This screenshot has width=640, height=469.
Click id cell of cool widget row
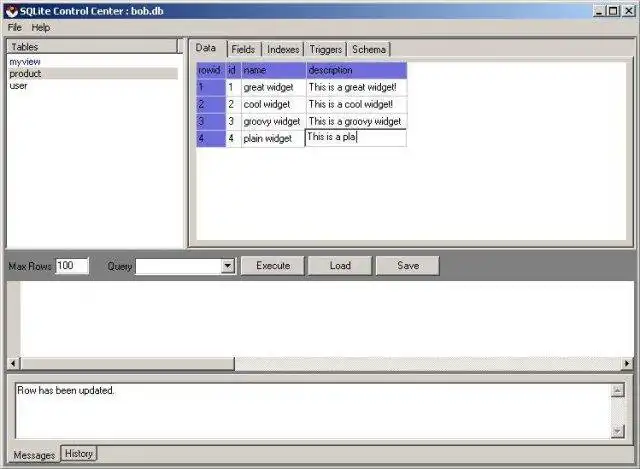click(x=233, y=104)
